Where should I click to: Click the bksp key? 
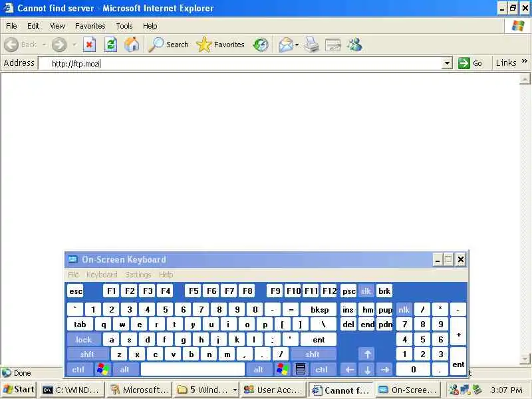coord(319,309)
